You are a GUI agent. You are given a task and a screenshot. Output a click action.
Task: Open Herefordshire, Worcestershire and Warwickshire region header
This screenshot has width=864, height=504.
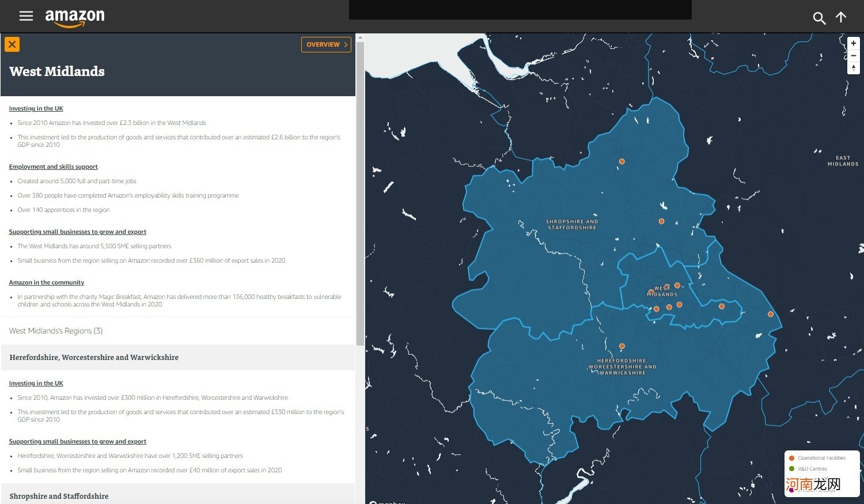click(x=178, y=358)
